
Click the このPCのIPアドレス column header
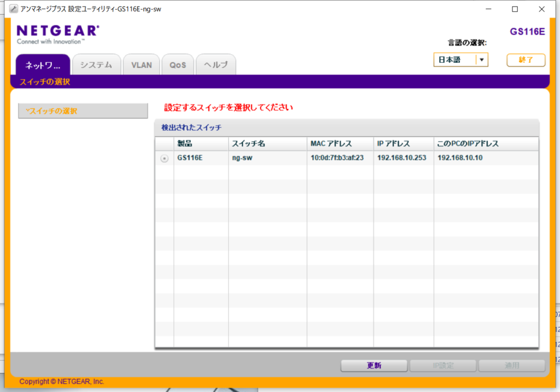[x=486, y=144]
